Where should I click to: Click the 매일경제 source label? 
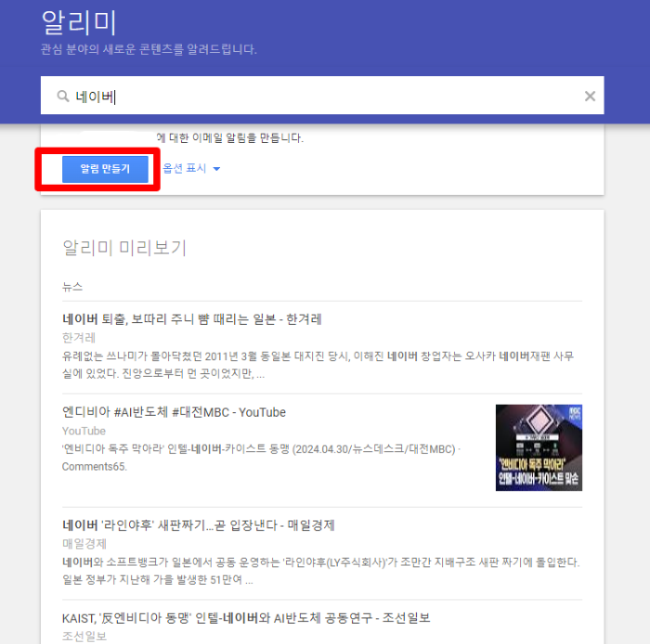[84, 544]
